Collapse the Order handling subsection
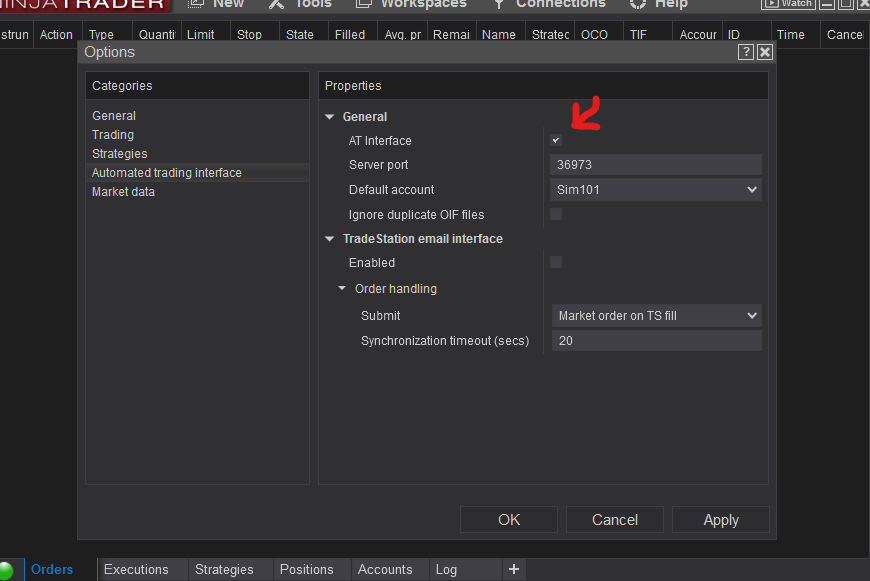This screenshot has width=870, height=581. click(342, 289)
